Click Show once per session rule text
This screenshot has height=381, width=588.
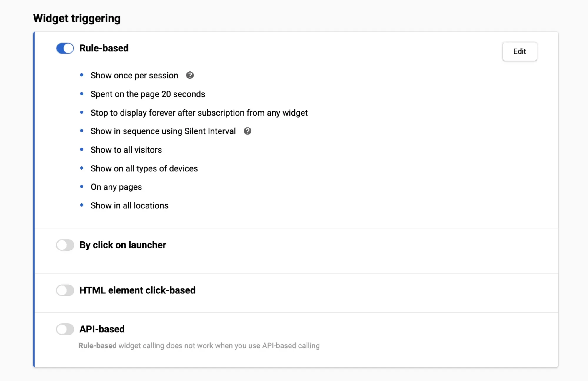134,76
